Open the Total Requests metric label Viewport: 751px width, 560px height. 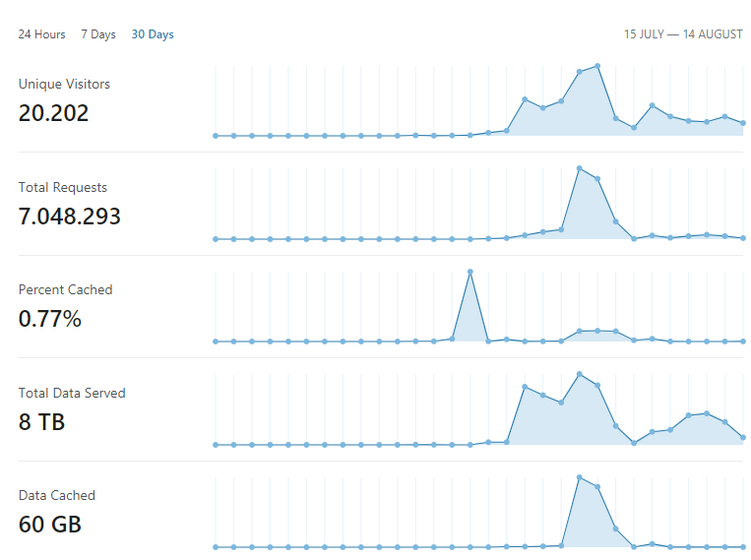[63, 187]
